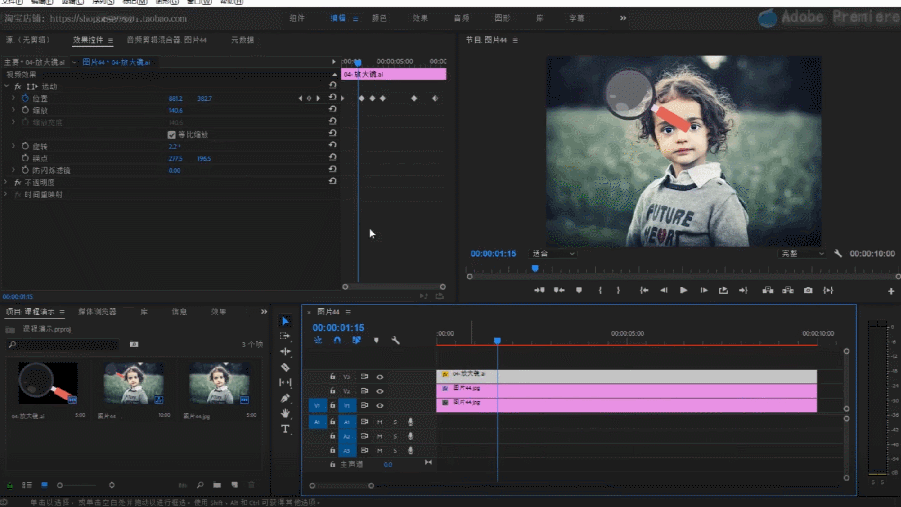Expand the 不透明度 opacity effect

[x=6, y=182]
